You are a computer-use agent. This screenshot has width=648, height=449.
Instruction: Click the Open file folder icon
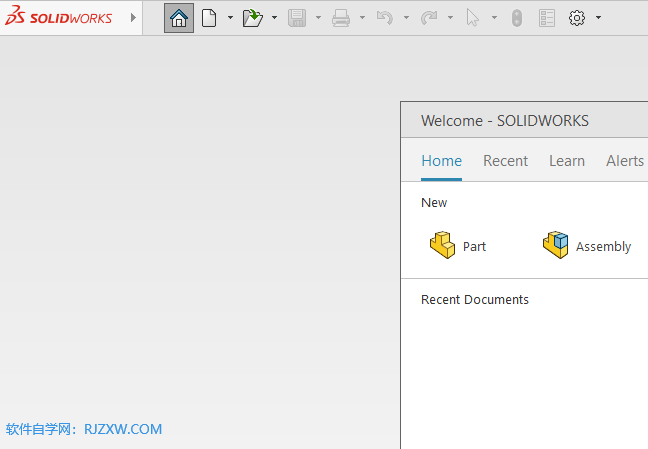(252, 18)
